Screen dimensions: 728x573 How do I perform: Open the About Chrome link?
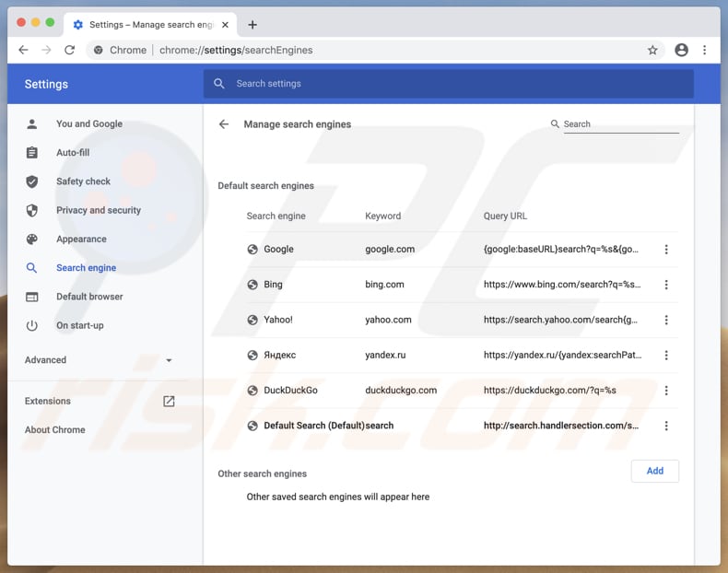coord(55,430)
